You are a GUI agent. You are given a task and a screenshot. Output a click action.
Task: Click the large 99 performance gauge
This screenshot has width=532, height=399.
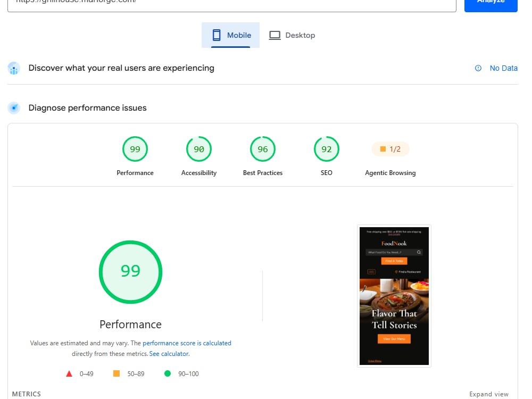click(131, 272)
